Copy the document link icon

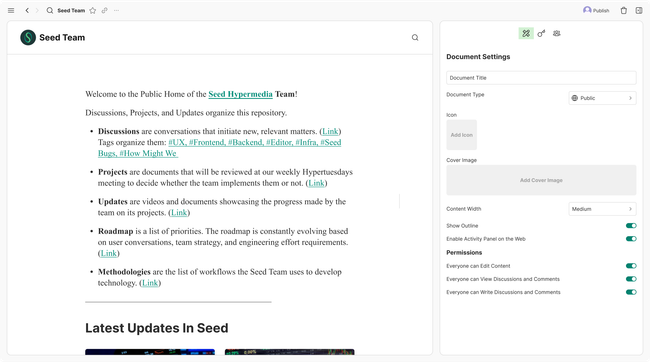coord(104,11)
